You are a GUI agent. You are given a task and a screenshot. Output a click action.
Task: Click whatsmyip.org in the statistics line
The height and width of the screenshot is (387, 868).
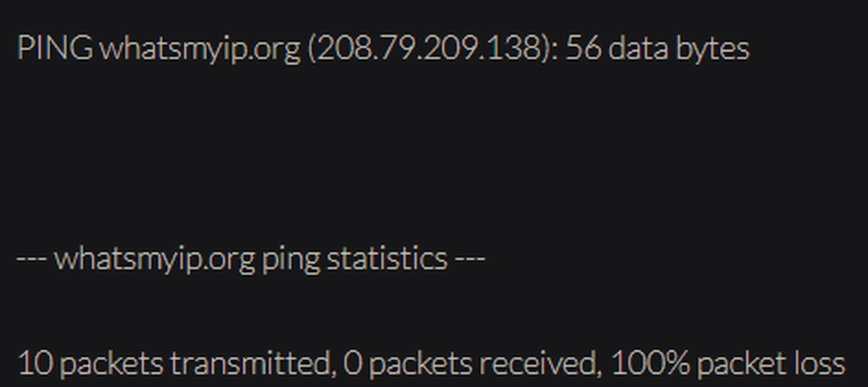tap(155, 260)
